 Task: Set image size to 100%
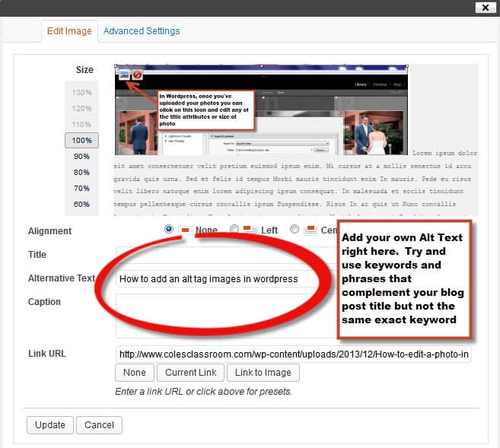(x=81, y=141)
